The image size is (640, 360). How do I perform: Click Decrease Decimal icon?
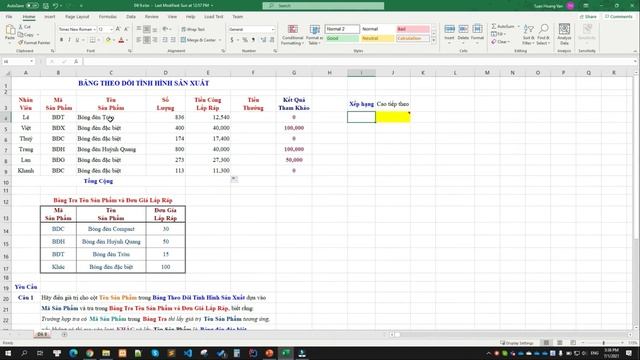(272, 40)
